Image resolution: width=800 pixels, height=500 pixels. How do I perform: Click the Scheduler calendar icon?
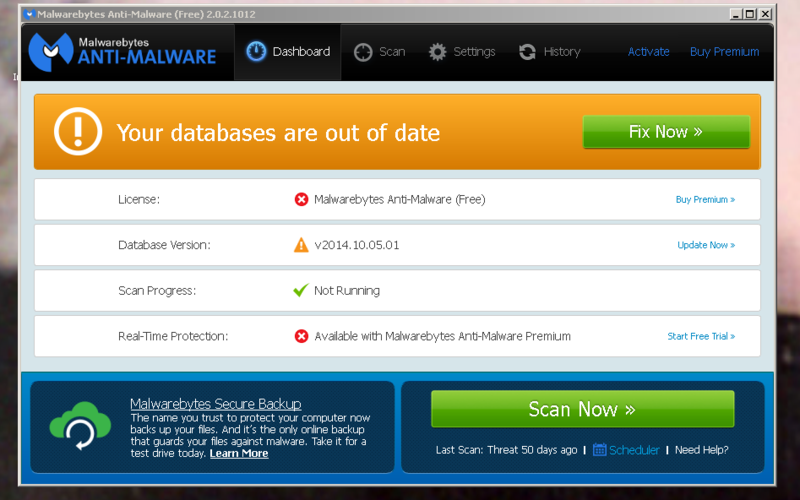tap(600, 450)
